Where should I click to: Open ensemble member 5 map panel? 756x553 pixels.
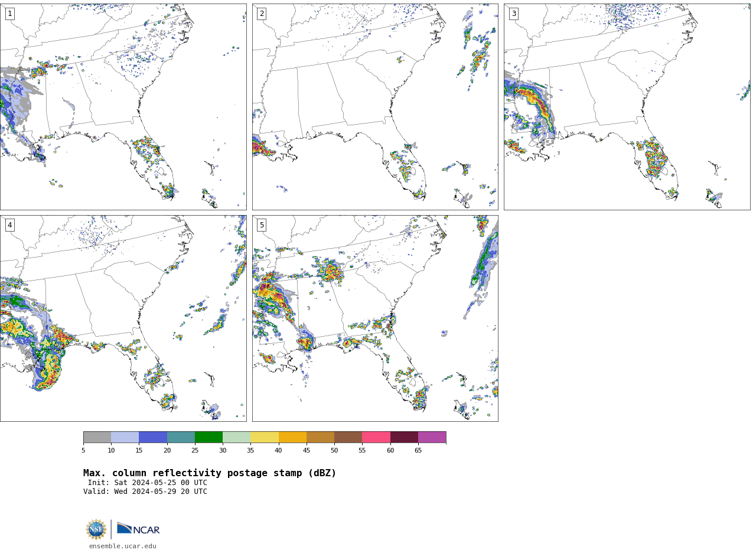click(375, 318)
